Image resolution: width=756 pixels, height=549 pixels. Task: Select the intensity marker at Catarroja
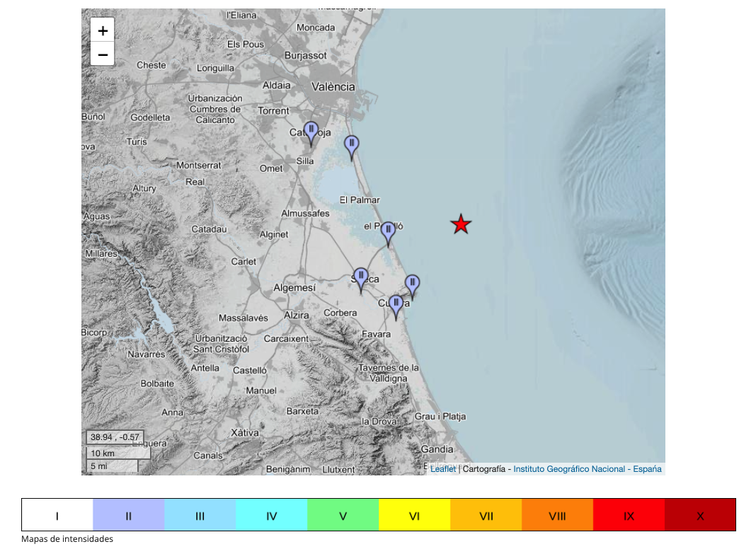coord(311,132)
